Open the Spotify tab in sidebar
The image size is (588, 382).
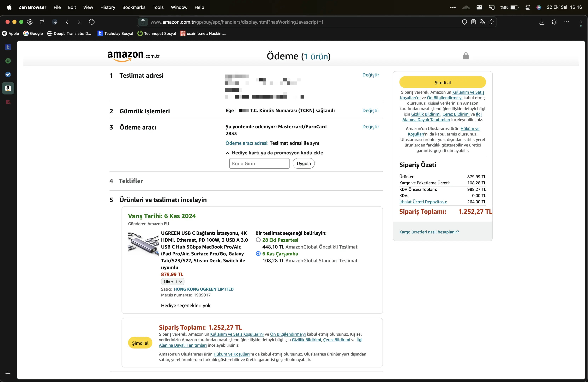coord(8,61)
